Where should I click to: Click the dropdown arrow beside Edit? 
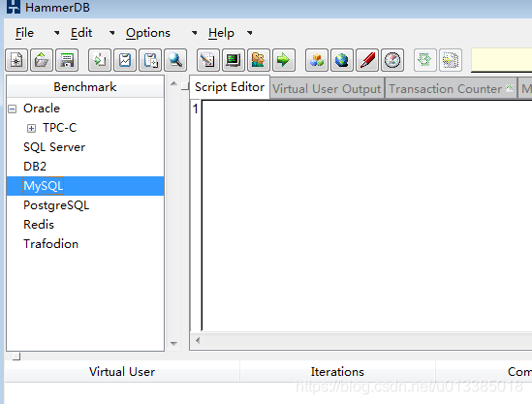tap(112, 33)
